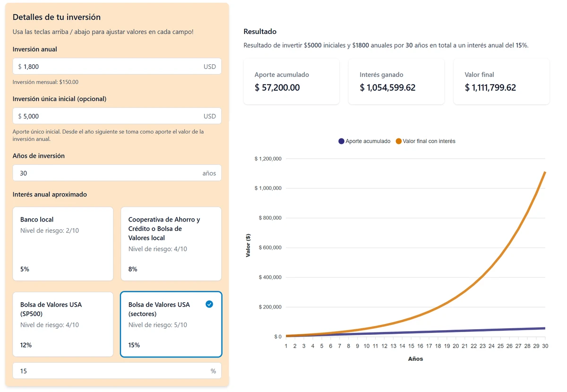This screenshot has height=392, width=567.
Task: Toggle Valor final con interés legend label
Action: (429, 141)
